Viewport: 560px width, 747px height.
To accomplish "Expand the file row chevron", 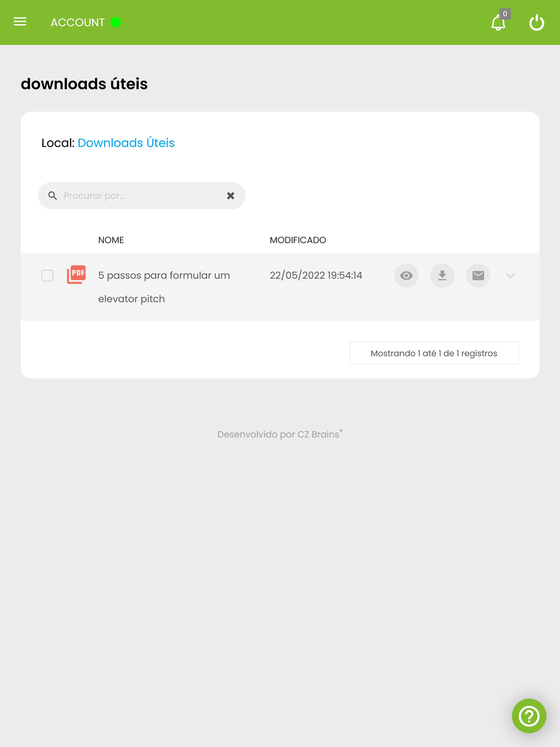I will [510, 276].
